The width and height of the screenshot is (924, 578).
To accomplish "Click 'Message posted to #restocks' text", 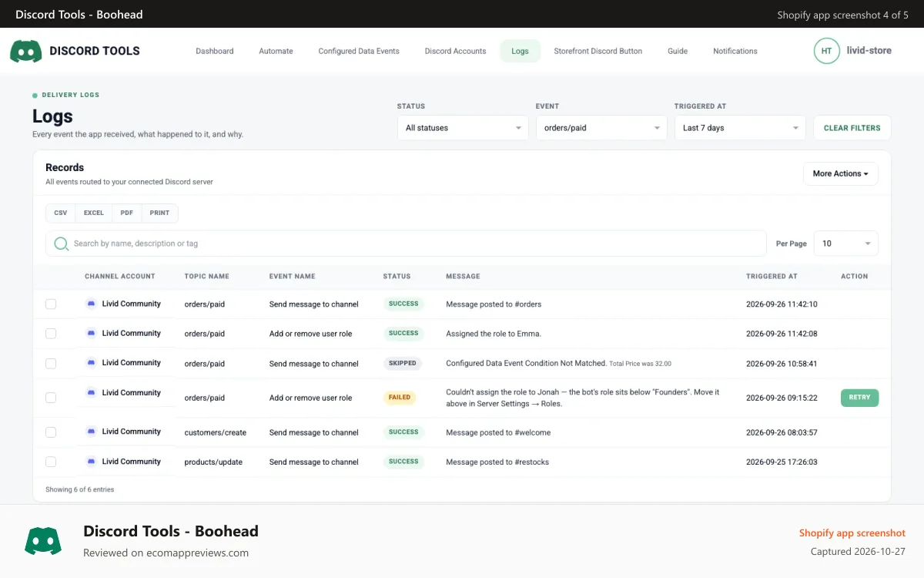I will [497, 462].
